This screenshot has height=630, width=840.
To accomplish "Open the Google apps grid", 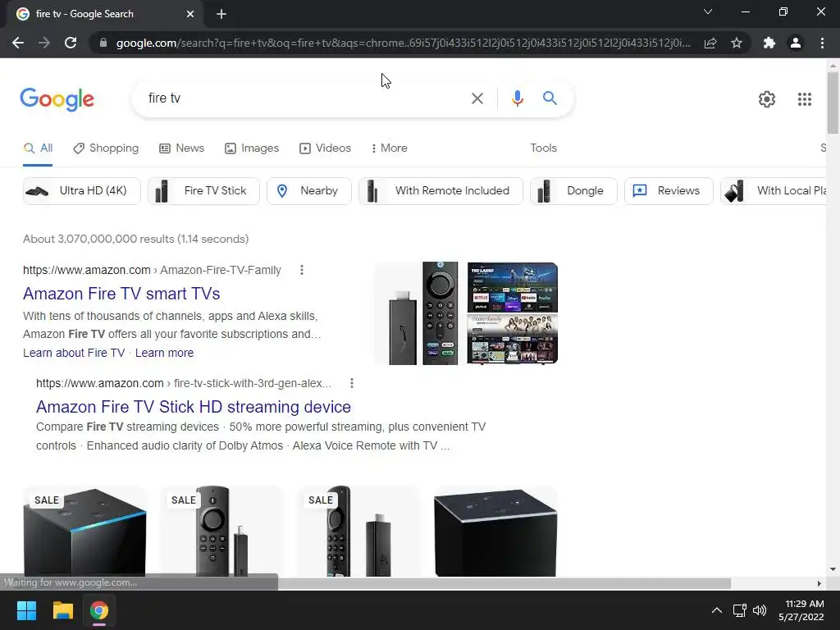I will click(804, 99).
